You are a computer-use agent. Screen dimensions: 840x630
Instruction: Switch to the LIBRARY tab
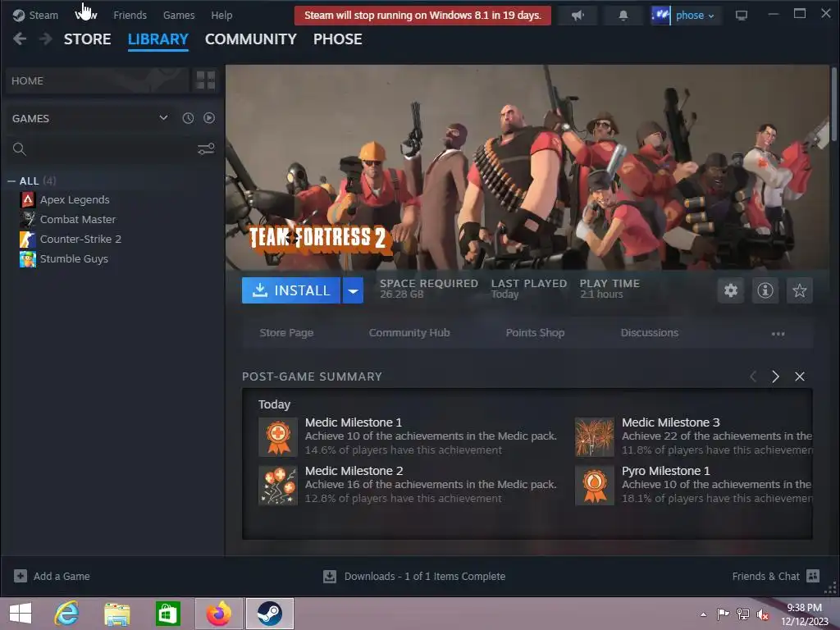tap(158, 39)
